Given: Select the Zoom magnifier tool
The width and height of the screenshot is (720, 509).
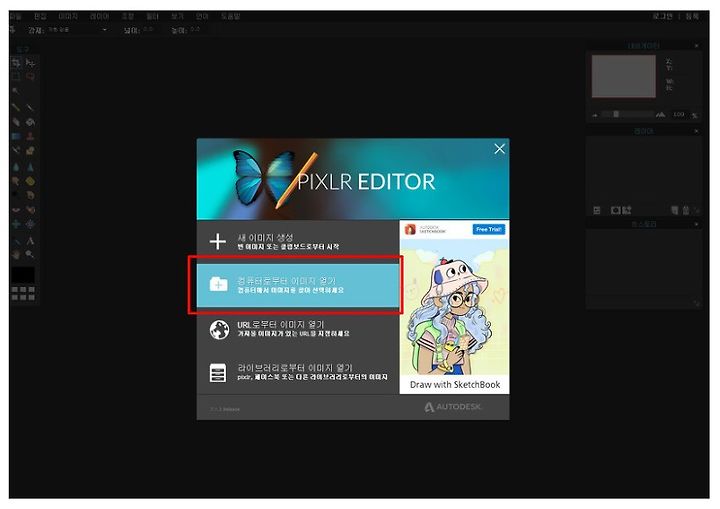Looking at the screenshot, I should (30, 254).
